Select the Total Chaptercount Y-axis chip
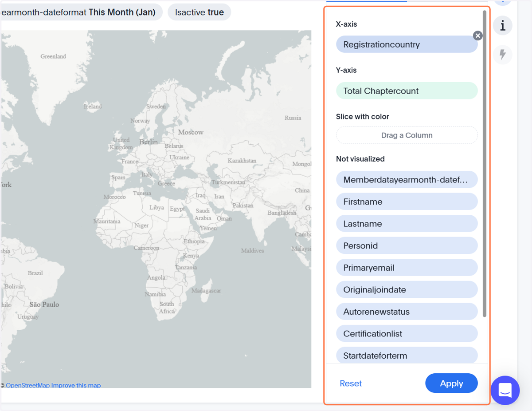This screenshot has height=411, width=532. point(407,91)
